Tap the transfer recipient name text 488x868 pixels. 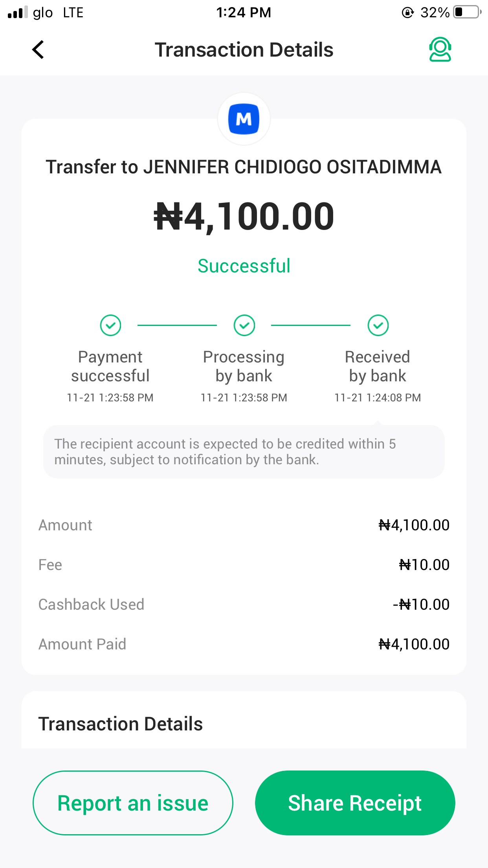point(244,167)
